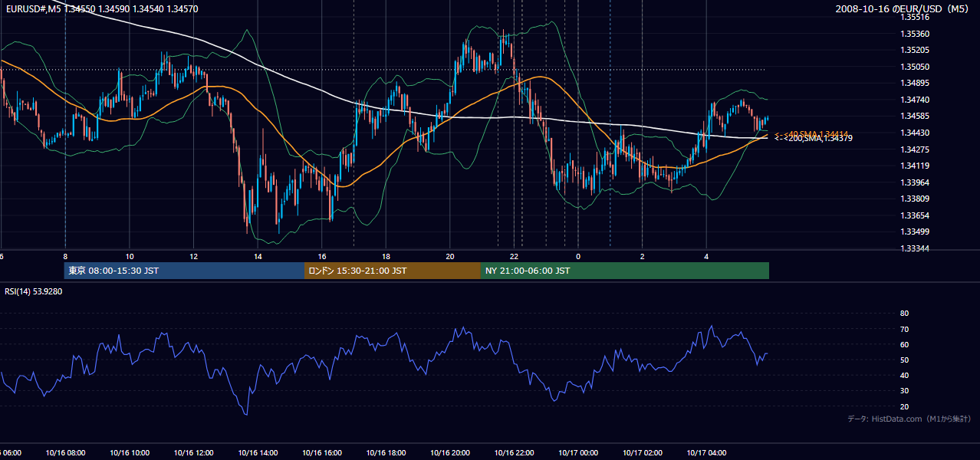Click RSI scale value 50

(904, 360)
